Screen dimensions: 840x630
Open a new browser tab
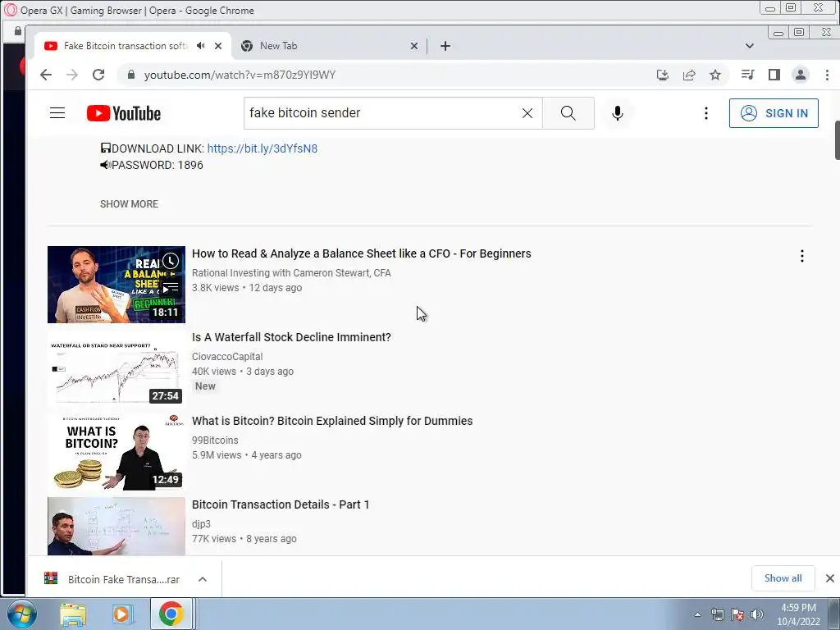(x=445, y=46)
